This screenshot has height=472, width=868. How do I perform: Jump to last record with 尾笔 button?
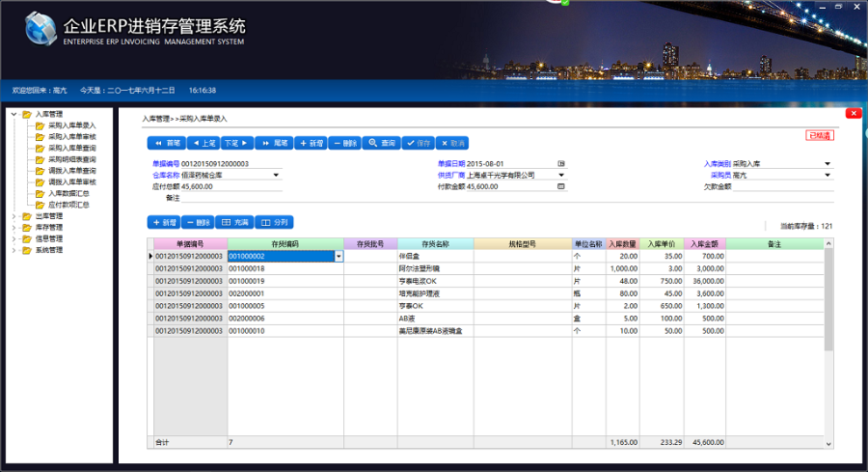pos(274,143)
